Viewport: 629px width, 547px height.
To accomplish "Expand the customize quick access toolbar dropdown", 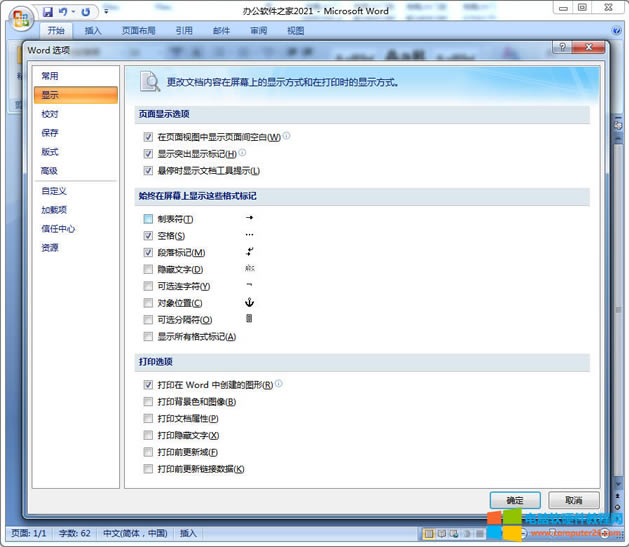I will tap(106, 12).
